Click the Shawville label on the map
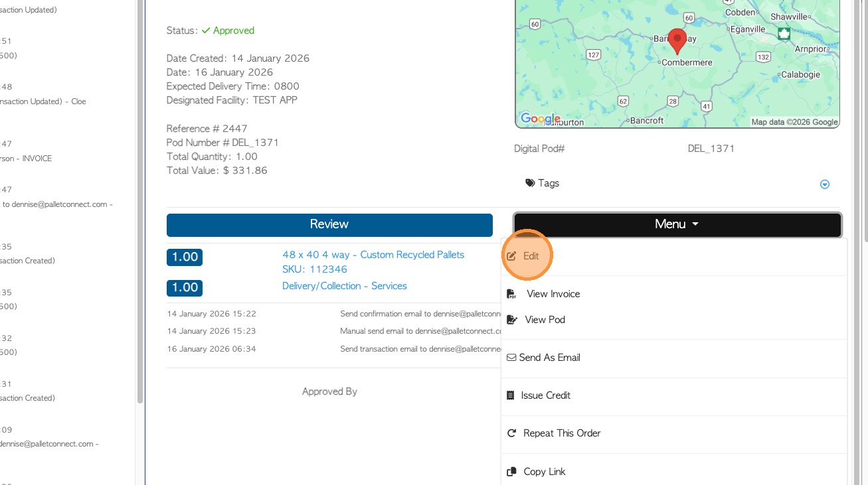The image size is (868, 485). point(788,16)
